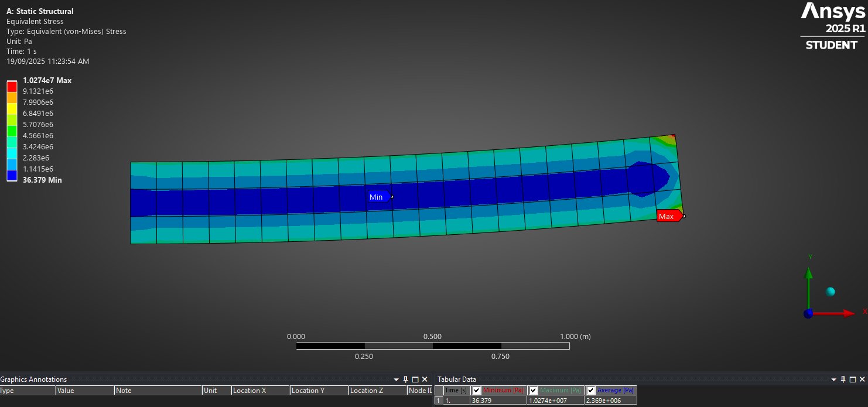Click the 9.1321e6 legend value
868x407 pixels.
pyautogui.click(x=38, y=91)
